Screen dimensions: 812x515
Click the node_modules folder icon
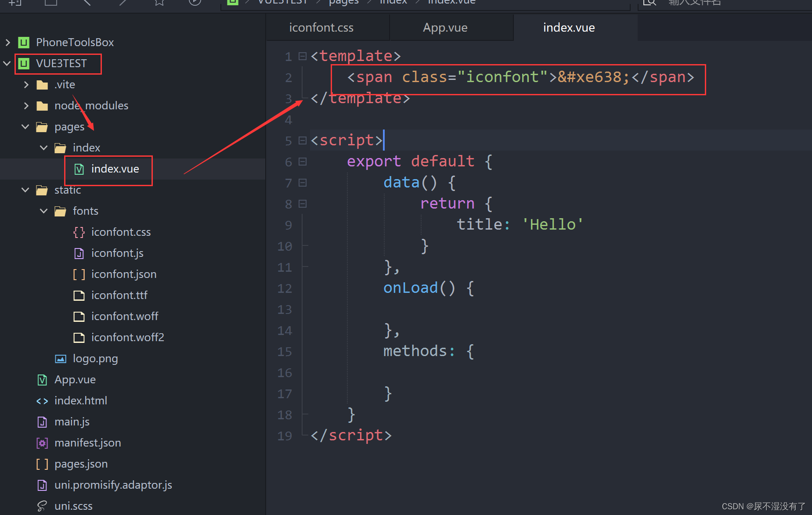42,105
